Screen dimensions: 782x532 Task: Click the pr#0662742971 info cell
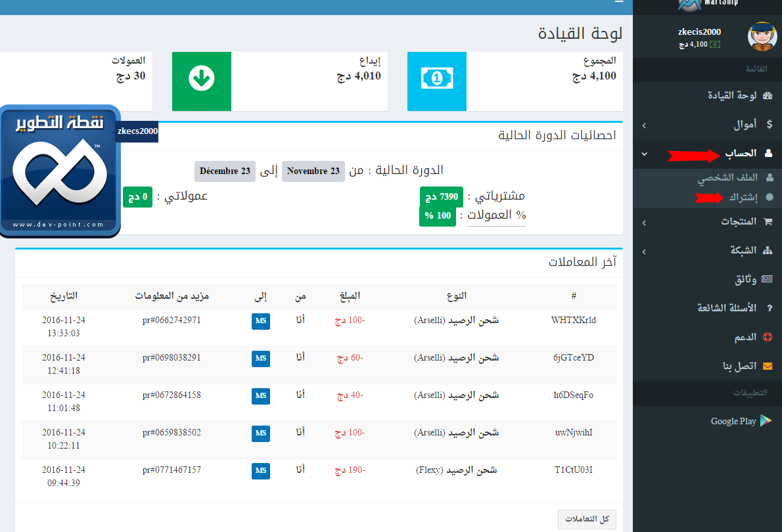pos(172,320)
